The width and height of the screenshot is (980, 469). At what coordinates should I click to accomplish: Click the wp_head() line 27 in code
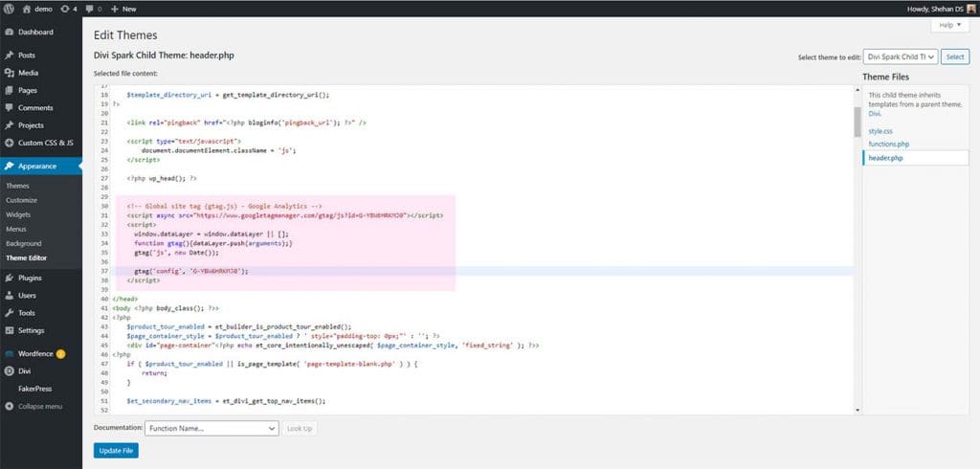click(162, 178)
